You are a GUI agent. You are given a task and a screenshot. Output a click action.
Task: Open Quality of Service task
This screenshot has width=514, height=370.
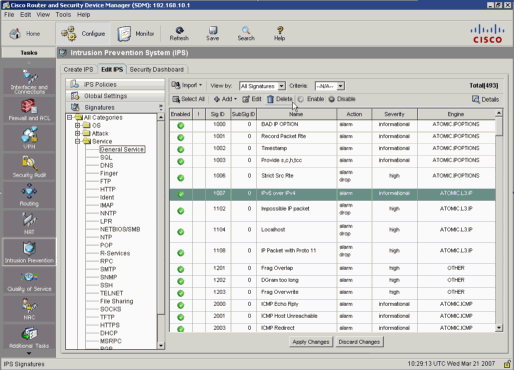[29, 281]
